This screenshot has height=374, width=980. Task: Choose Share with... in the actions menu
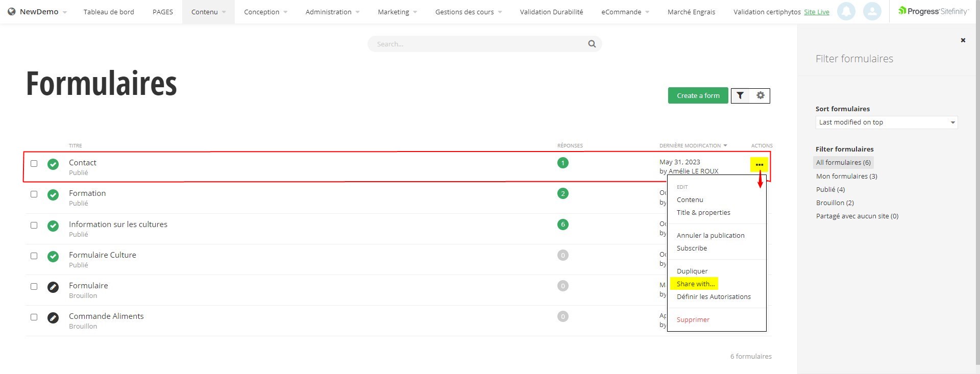coord(695,284)
